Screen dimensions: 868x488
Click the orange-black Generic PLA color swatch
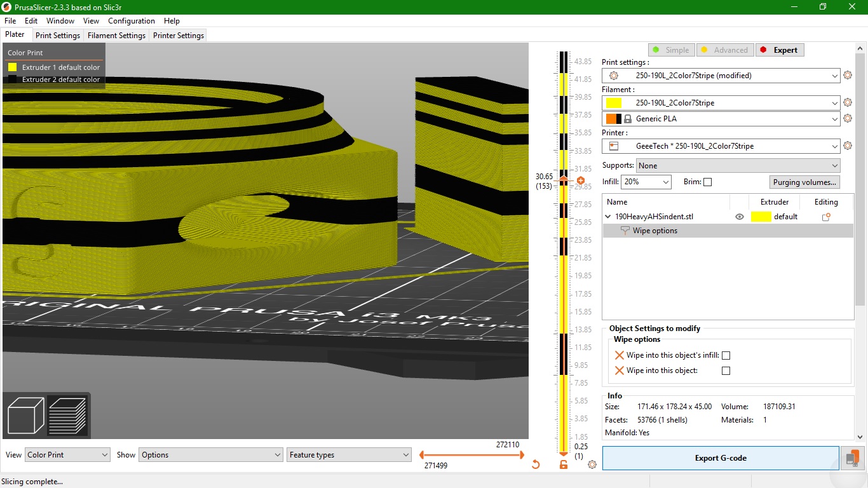[613, 119]
